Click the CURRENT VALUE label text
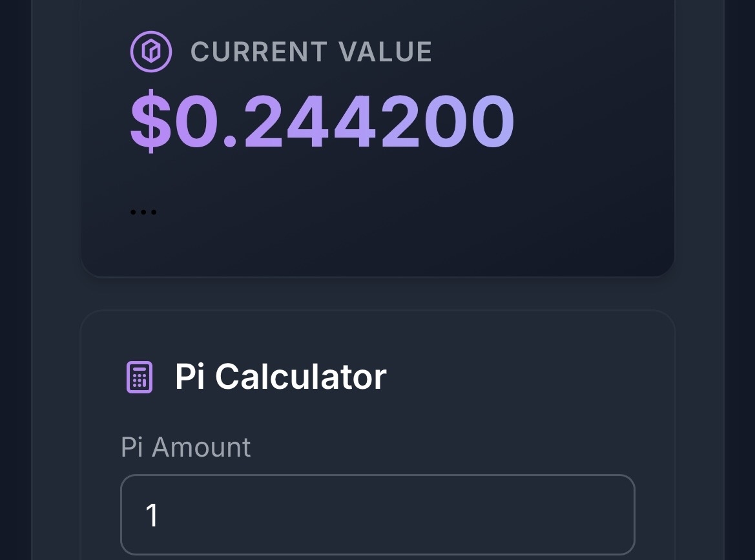Viewport: 755px width, 560px height. click(311, 52)
